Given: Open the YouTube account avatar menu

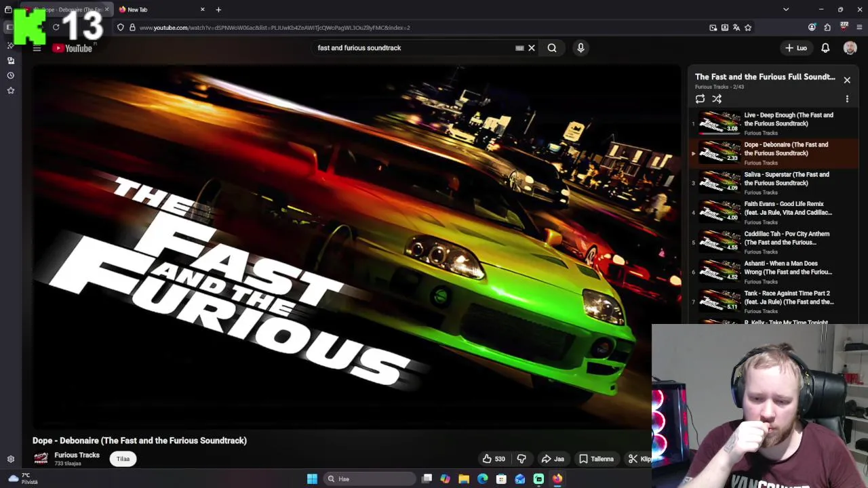Looking at the screenshot, I should [850, 48].
